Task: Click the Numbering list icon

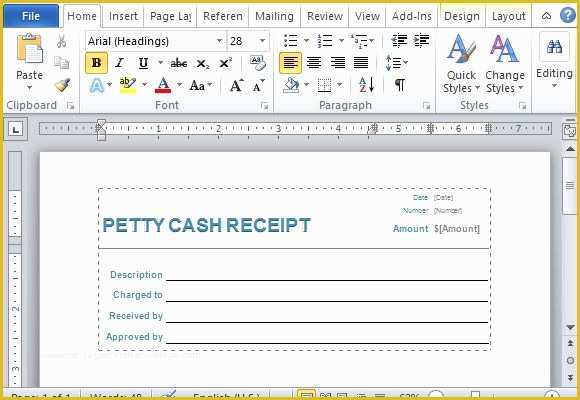Action: [x=325, y=41]
